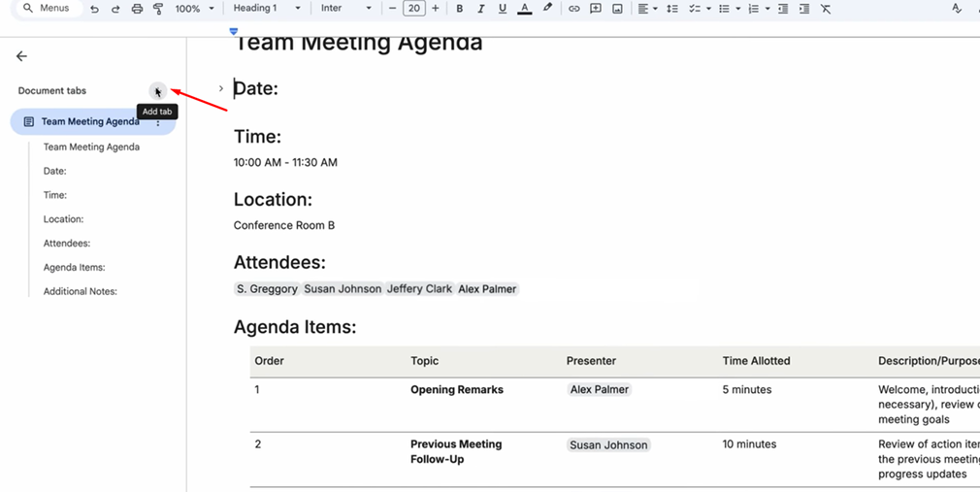Jump to Attendees heading in outline
The height and width of the screenshot is (492, 980).
tap(67, 244)
